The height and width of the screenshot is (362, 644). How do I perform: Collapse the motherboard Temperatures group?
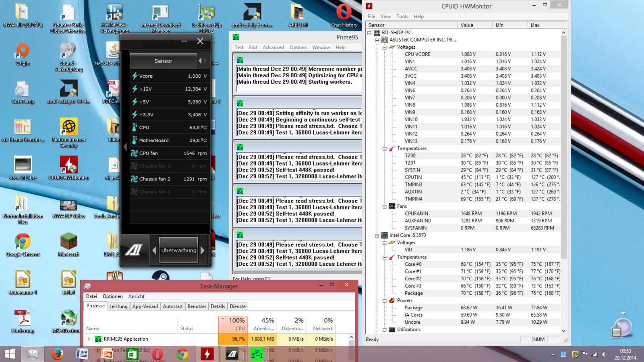(x=384, y=149)
